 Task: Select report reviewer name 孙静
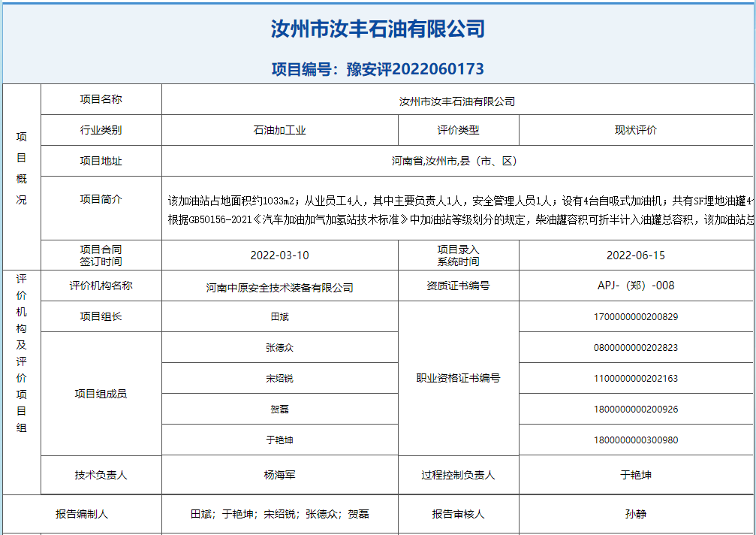point(636,514)
